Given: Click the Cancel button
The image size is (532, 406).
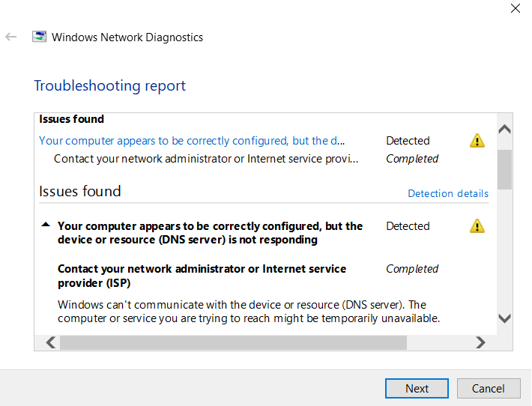Looking at the screenshot, I should (489, 388).
